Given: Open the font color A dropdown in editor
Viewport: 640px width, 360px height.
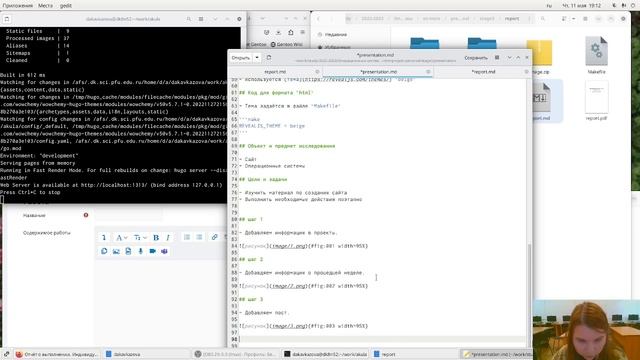Looking at the screenshot, I should (121, 238).
